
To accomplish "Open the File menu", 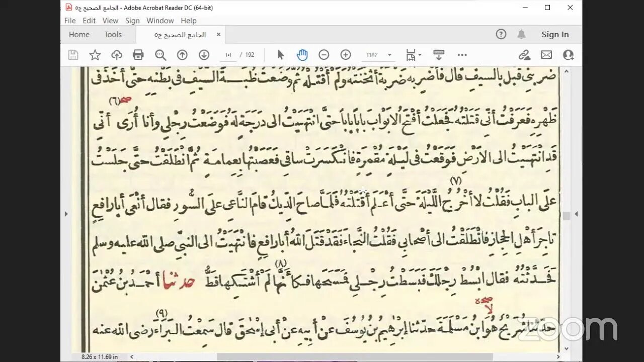I will point(70,21).
